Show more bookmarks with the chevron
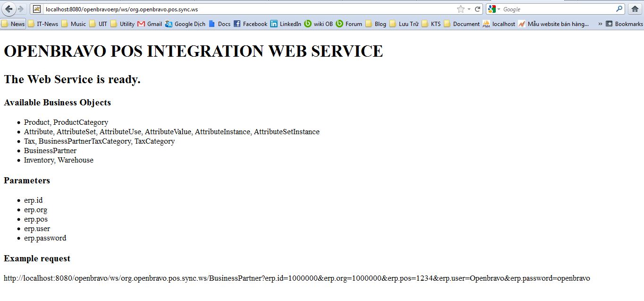644x301 pixels. pos(600,24)
